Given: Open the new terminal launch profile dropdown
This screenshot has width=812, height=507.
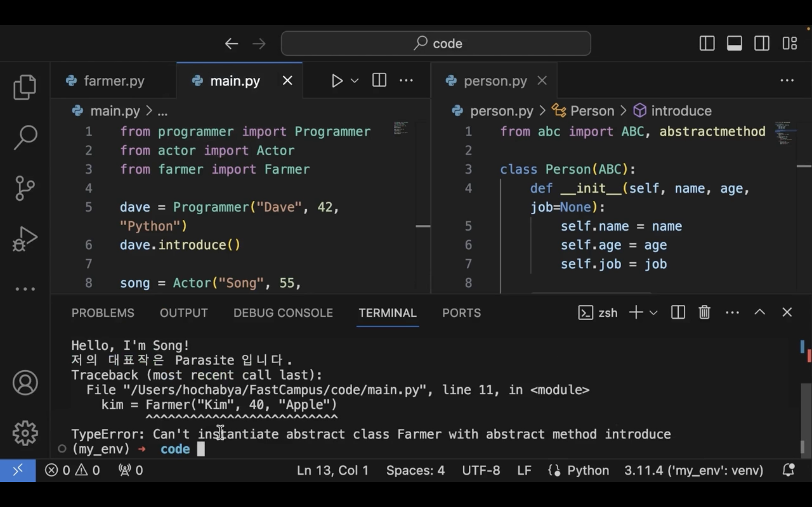Looking at the screenshot, I should (x=653, y=313).
